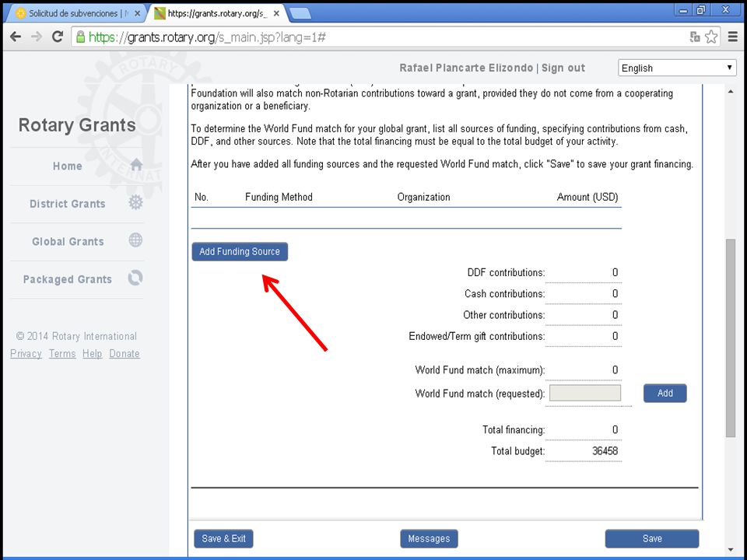This screenshot has height=560, width=747.
Task: Click the Save button
Action: pyautogui.click(x=652, y=538)
